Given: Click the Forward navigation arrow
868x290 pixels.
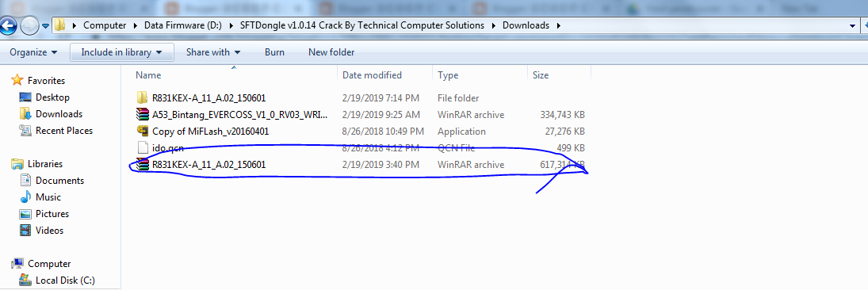Looking at the screenshot, I should (29, 25).
